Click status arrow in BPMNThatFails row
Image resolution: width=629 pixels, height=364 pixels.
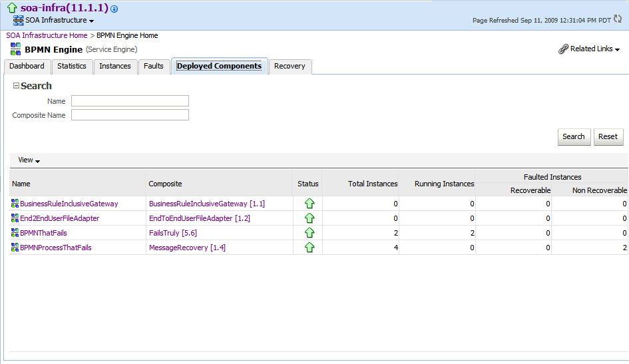click(310, 232)
